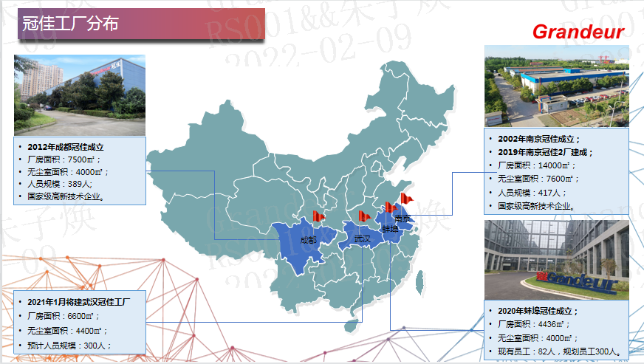The image size is (644, 364).
Task: Click the line 厂房面积：14000㎡
Action: click(537, 165)
